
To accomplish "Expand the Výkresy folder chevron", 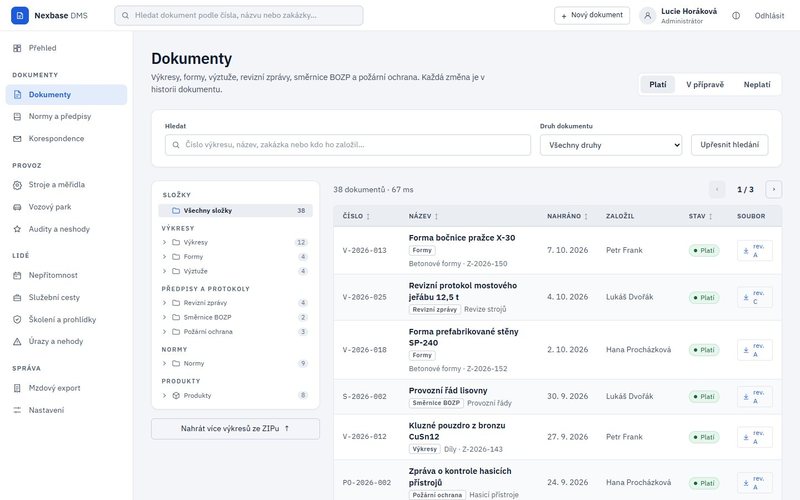I will tap(164, 242).
